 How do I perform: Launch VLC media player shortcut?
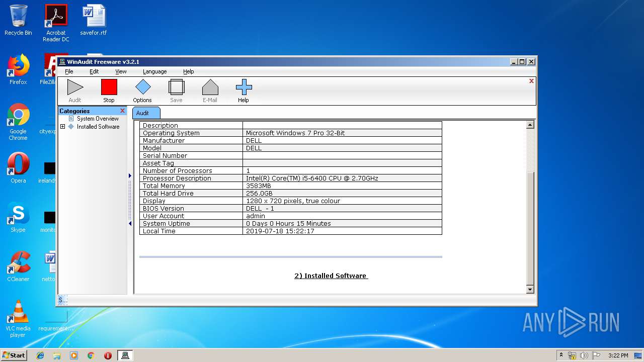click(x=18, y=319)
